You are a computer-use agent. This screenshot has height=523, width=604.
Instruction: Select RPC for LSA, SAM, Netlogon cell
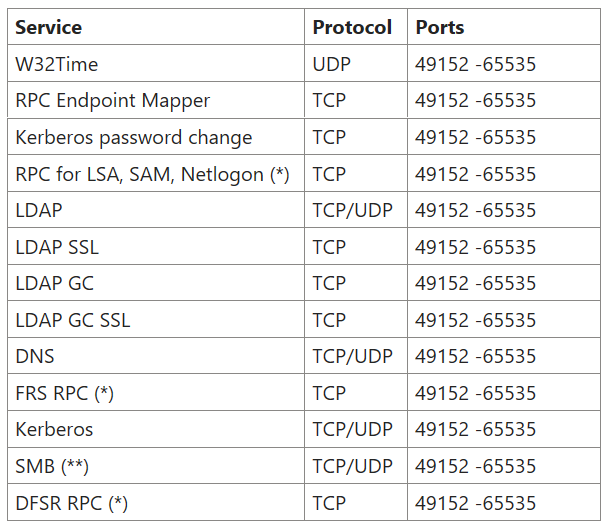point(156,173)
